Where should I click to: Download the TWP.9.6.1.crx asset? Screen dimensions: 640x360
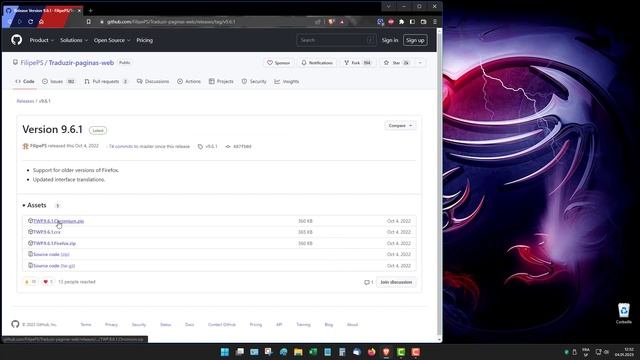tap(47, 232)
